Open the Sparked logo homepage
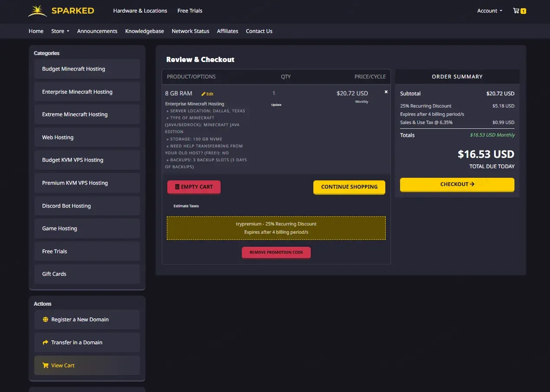This screenshot has height=392, width=550. (61, 11)
